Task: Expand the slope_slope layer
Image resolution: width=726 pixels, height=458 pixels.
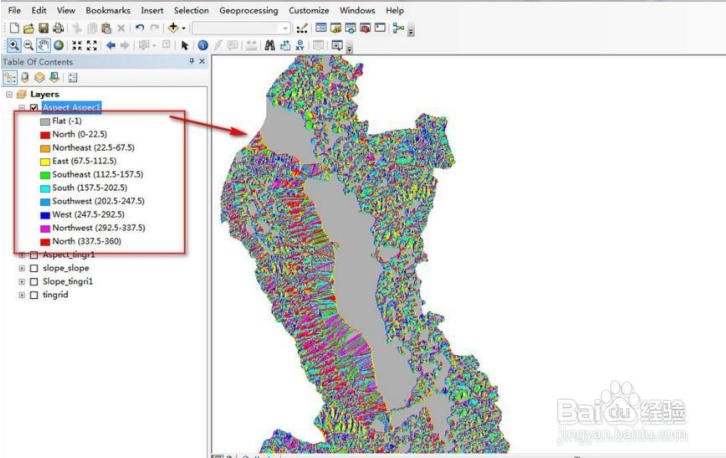Action: 22,268
